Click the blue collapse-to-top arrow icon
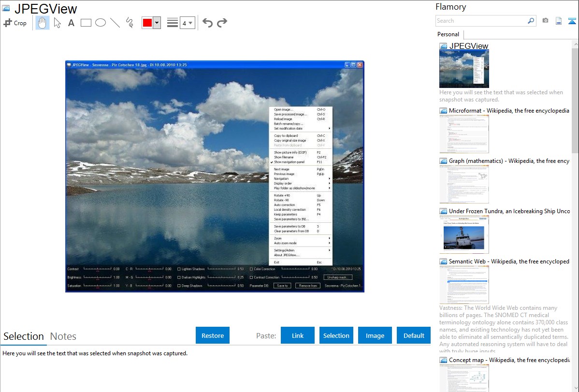 point(572,21)
